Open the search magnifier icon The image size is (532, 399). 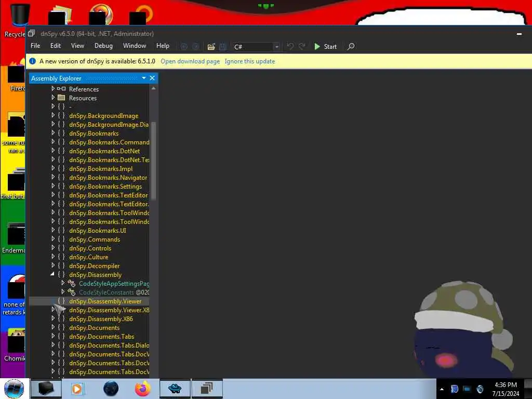point(351,46)
